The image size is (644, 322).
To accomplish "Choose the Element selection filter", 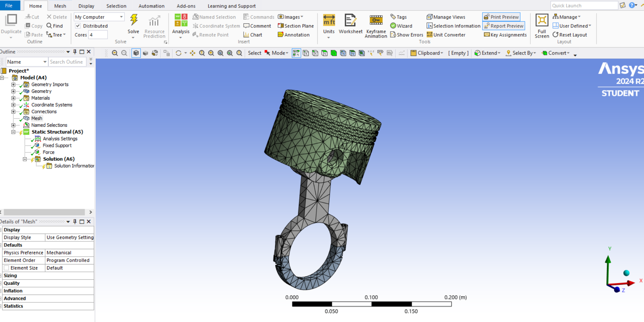I will point(362,53).
